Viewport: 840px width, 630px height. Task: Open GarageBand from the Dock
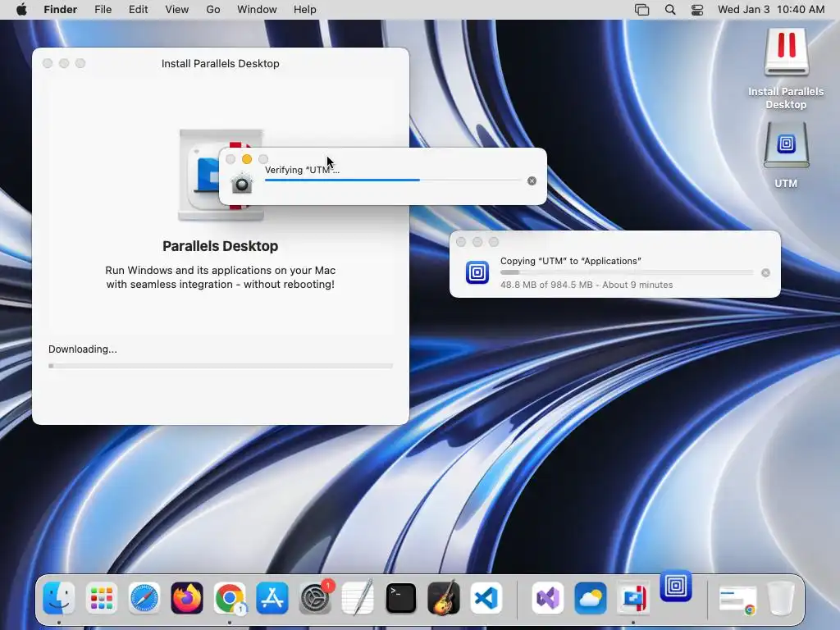tap(444, 598)
